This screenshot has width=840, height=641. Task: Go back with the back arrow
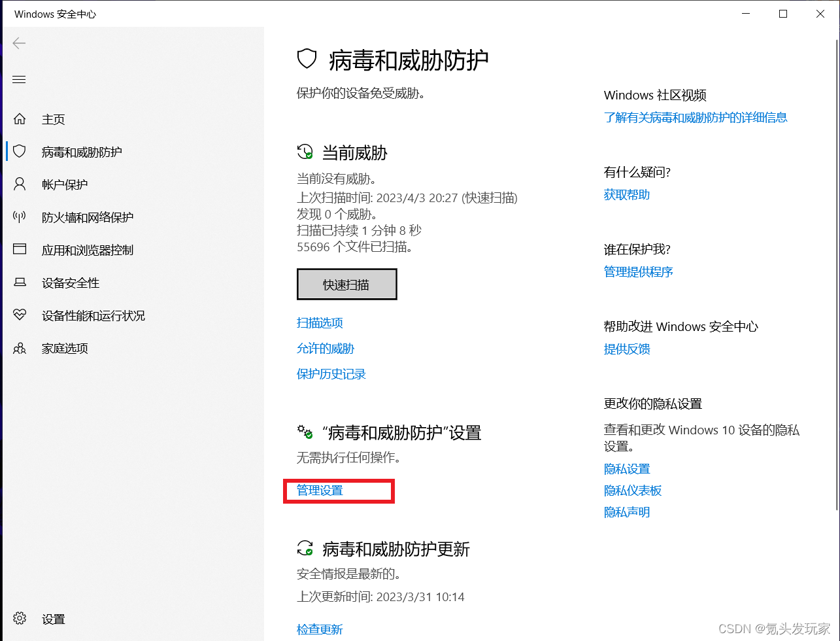point(19,43)
